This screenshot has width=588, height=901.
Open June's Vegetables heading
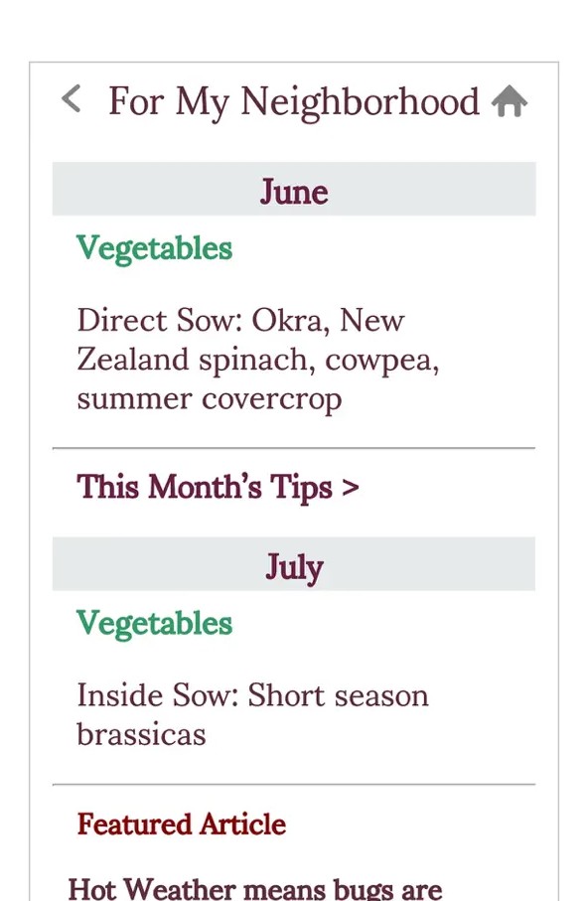click(155, 249)
